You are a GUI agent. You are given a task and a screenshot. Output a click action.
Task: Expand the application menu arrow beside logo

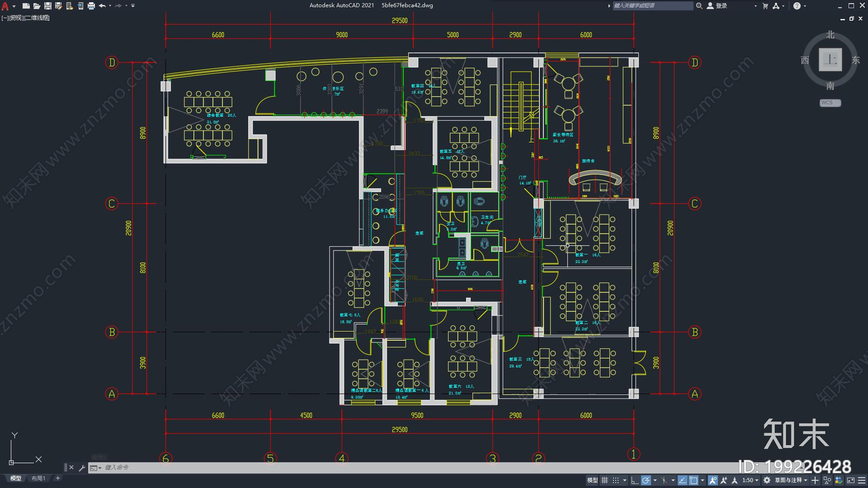14,6
